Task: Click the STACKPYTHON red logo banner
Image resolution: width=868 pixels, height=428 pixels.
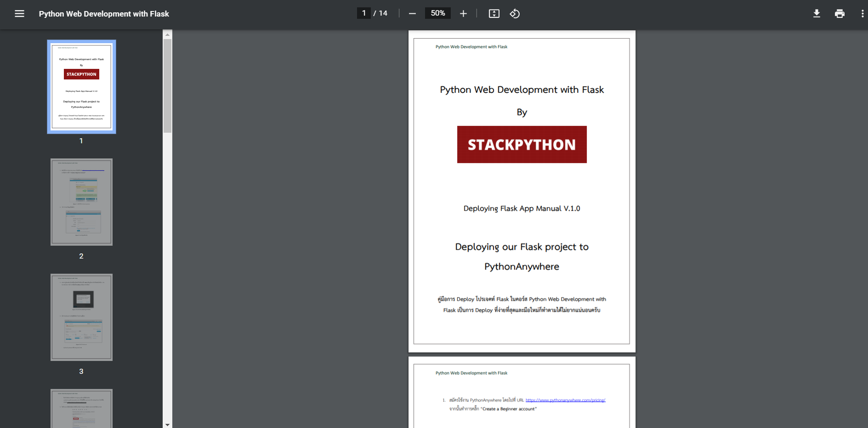Action: point(522,144)
